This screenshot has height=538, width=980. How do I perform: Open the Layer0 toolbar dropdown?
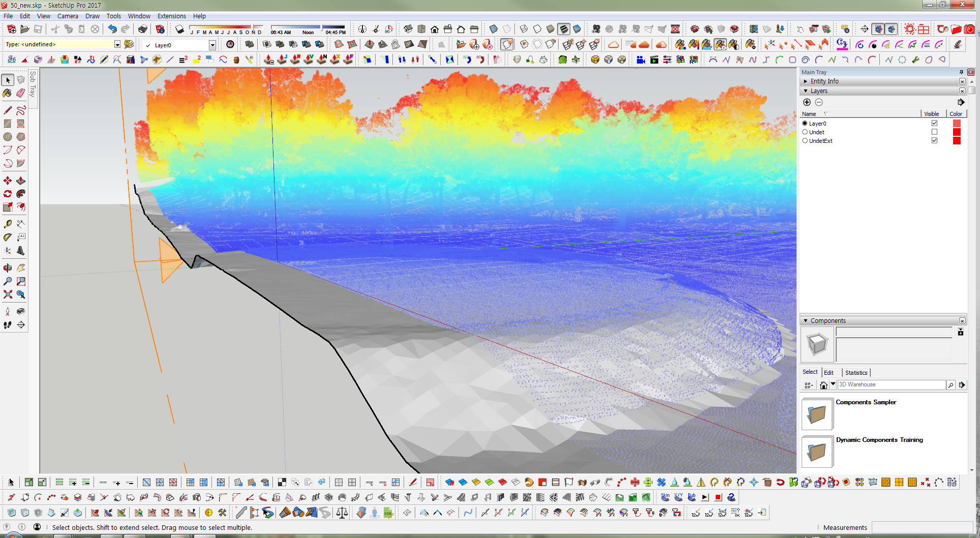(x=212, y=45)
